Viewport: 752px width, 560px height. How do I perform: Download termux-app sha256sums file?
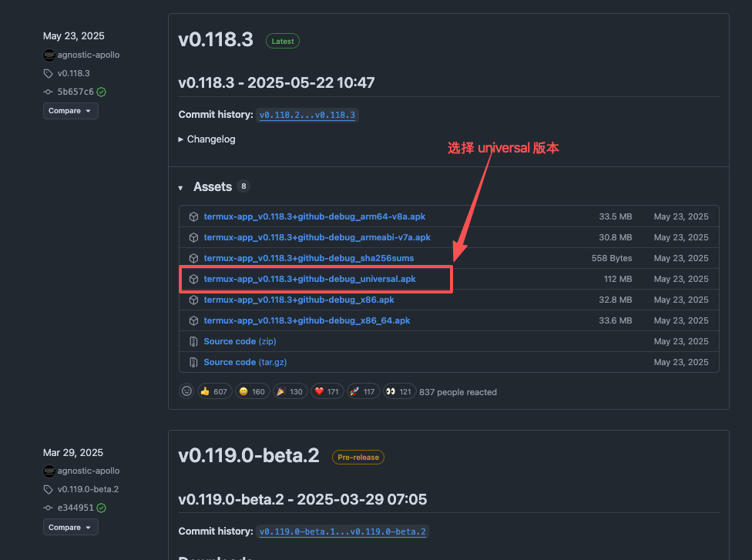coord(309,258)
